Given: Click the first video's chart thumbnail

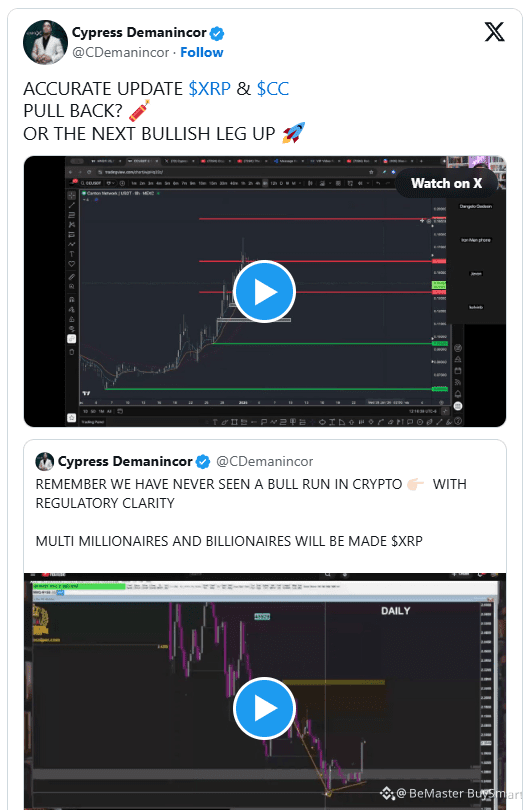Looking at the screenshot, I should 264,291.
